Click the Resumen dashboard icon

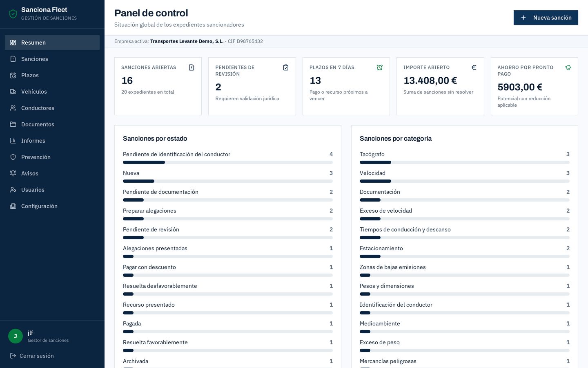pos(13,43)
